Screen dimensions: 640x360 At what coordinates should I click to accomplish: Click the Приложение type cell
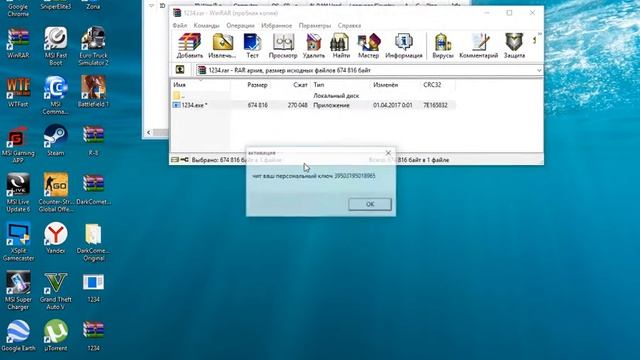[x=331, y=105]
